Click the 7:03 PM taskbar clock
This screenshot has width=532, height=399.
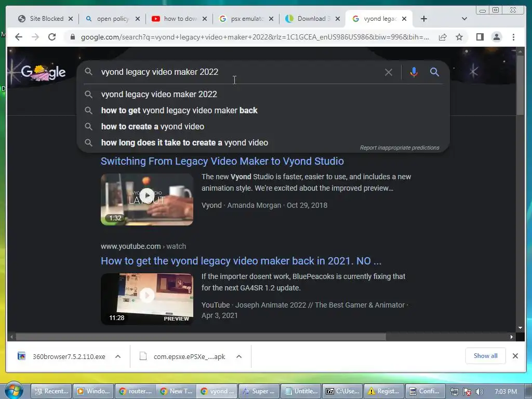(x=506, y=392)
